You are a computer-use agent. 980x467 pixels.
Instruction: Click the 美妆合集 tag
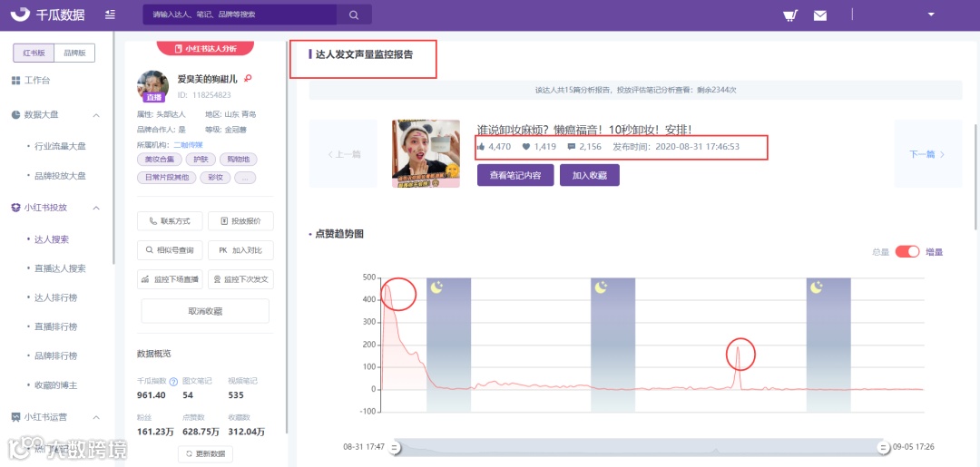(160, 160)
